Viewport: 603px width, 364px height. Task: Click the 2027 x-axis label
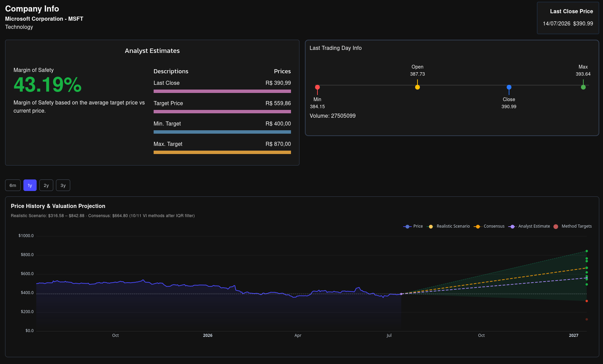(573, 336)
